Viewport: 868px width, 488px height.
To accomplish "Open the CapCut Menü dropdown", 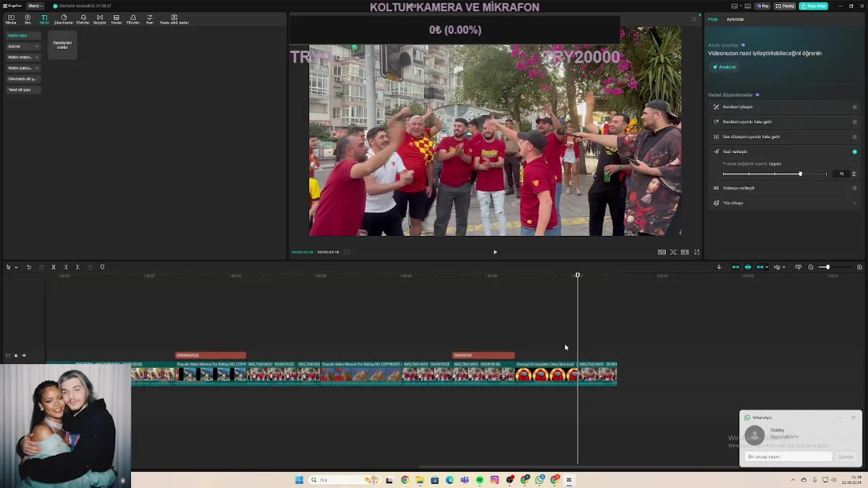I will (x=35, y=5).
